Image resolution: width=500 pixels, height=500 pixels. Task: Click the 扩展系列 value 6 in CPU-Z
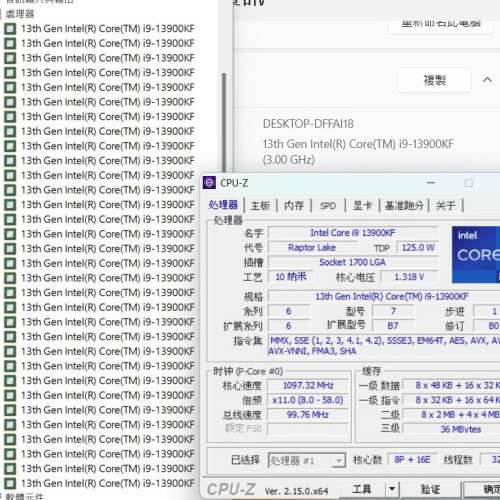pyautogui.click(x=289, y=326)
